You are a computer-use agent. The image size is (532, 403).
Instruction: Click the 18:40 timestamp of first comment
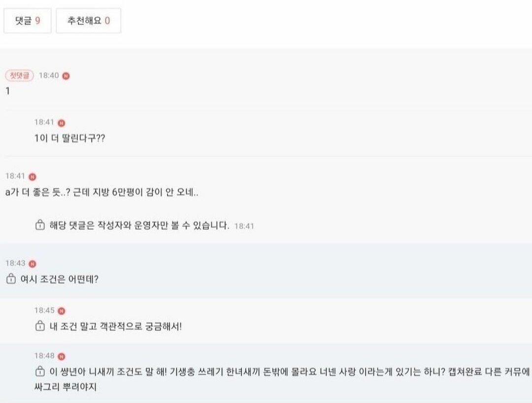(49, 75)
